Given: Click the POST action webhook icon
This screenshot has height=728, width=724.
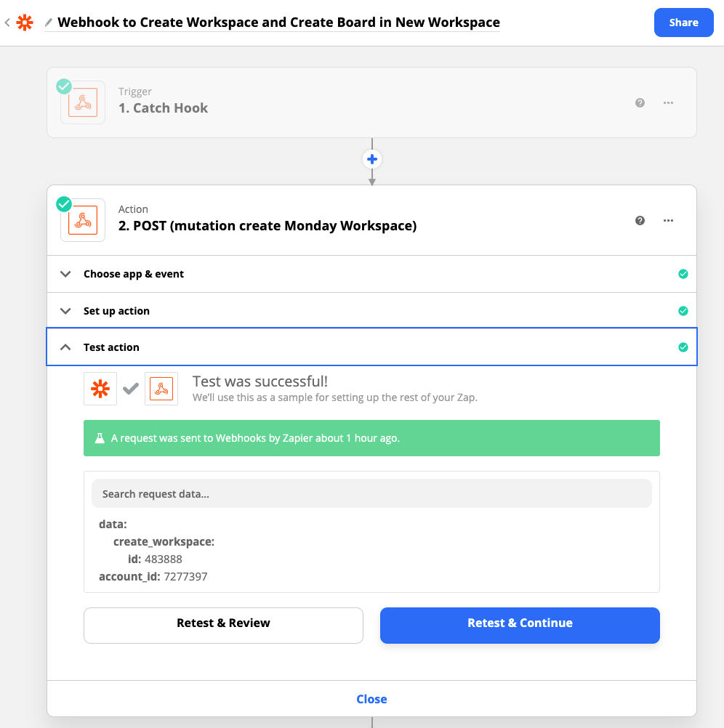Looking at the screenshot, I should tap(83, 220).
